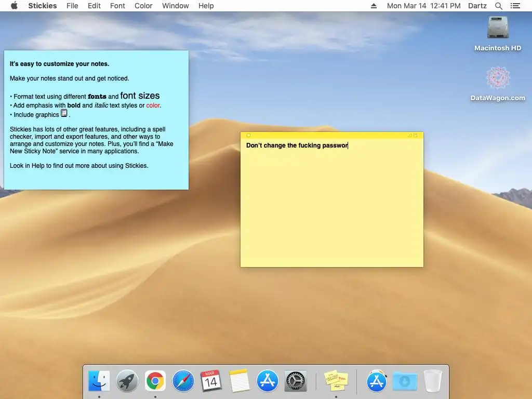This screenshot has height=399, width=532.
Task: Open Launchpad rocket in Dock
Action: click(127, 381)
